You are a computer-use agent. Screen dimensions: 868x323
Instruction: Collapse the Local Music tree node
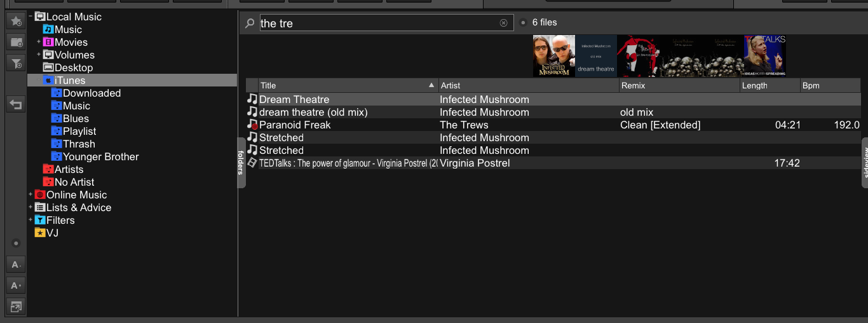30,17
